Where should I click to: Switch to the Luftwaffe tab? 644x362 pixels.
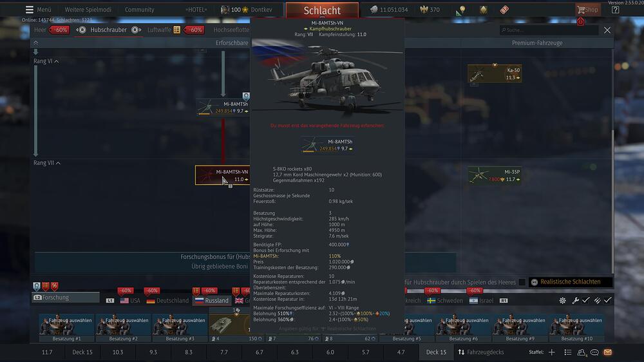tap(159, 30)
